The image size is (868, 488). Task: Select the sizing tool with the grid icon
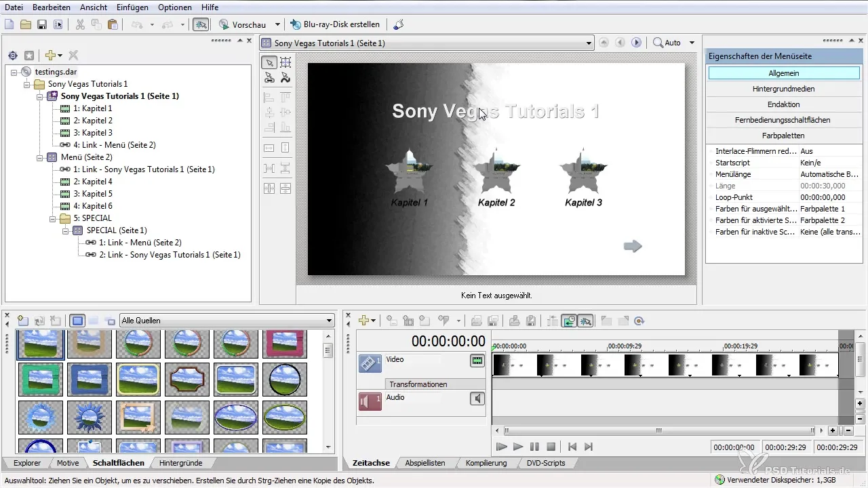click(285, 62)
